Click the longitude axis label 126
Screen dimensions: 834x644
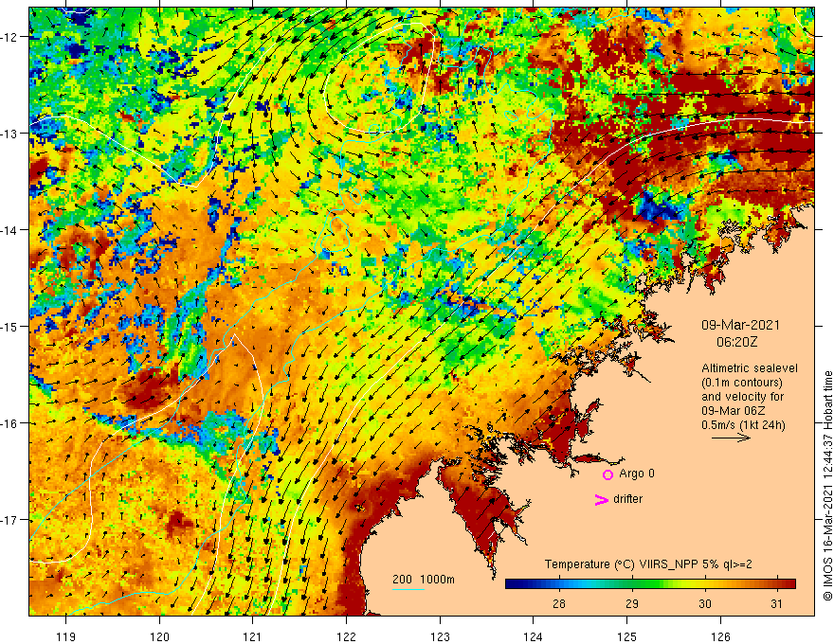(x=720, y=636)
